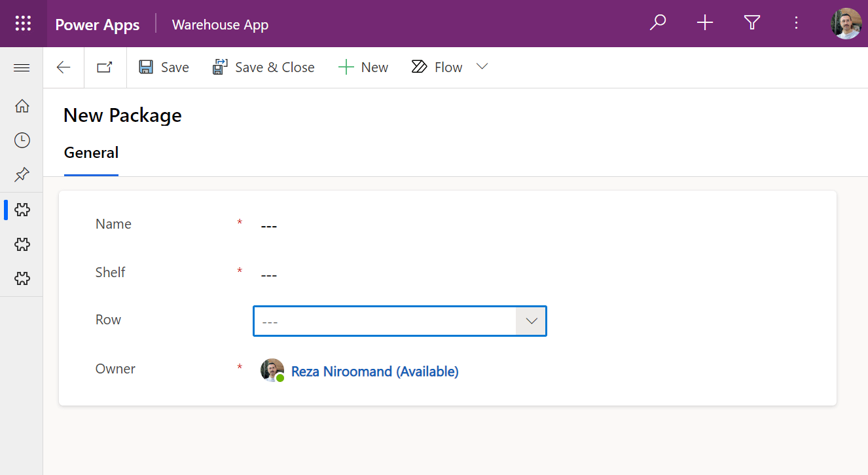Image resolution: width=868 pixels, height=475 pixels.
Task: Go back with the arrow icon
Action: [x=63, y=67]
